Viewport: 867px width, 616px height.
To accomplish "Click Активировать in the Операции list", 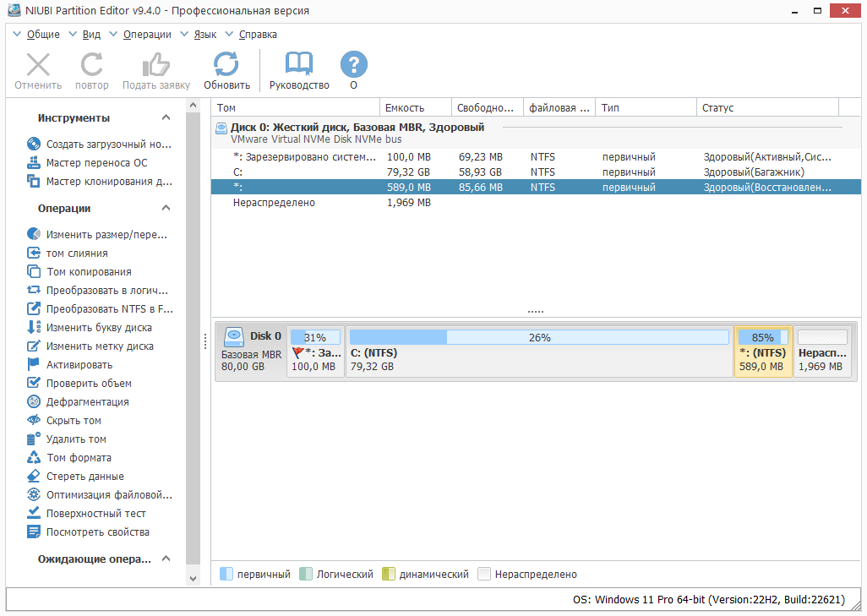I will tap(80, 364).
